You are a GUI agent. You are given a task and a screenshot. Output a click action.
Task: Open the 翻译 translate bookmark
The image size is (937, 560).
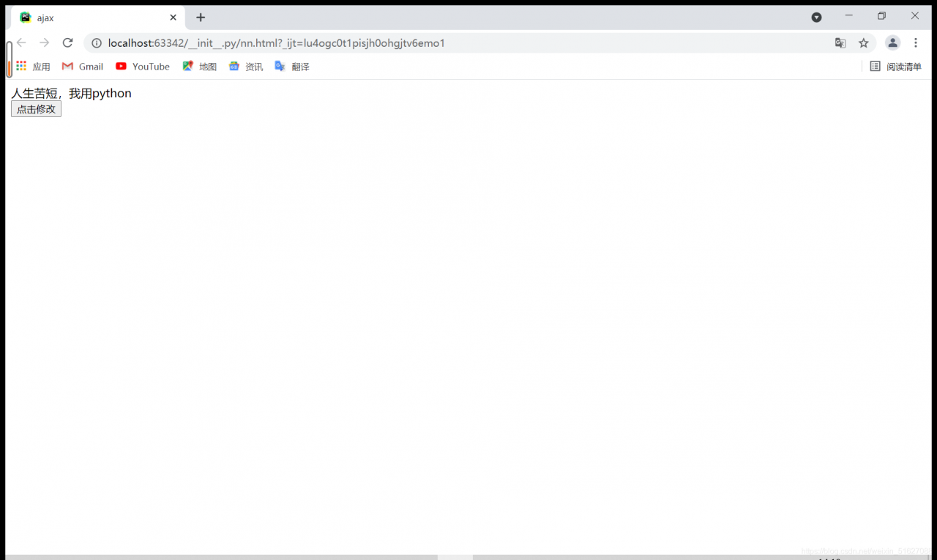point(292,67)
